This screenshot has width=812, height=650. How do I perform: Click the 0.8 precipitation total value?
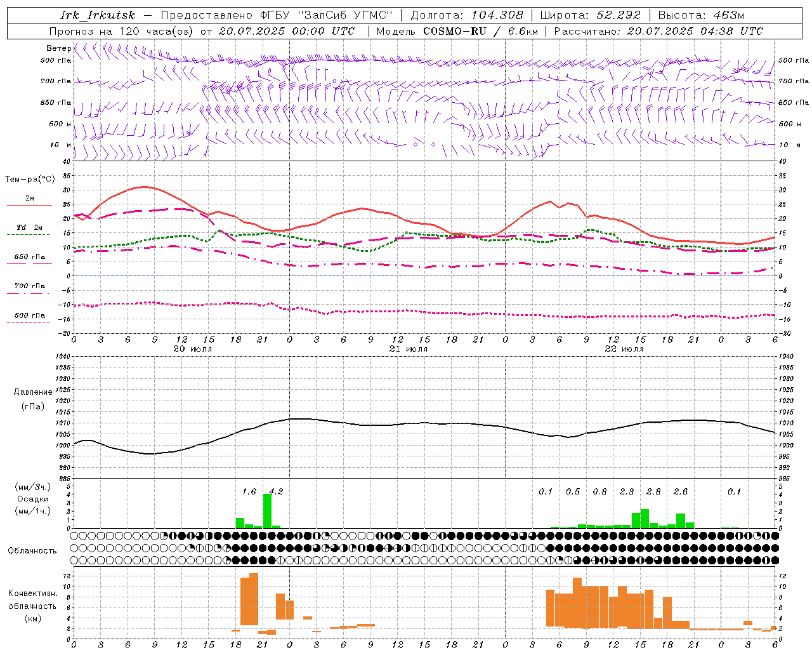[599, 491]
